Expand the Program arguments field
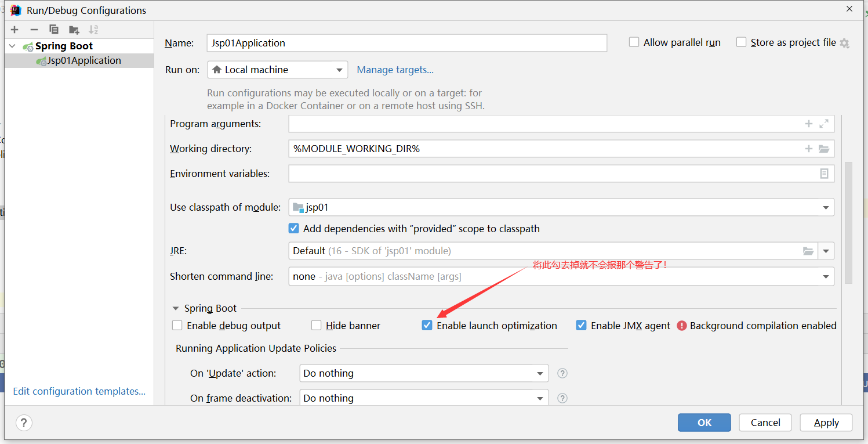Screen dimensions: 868x444 (824, 124)
